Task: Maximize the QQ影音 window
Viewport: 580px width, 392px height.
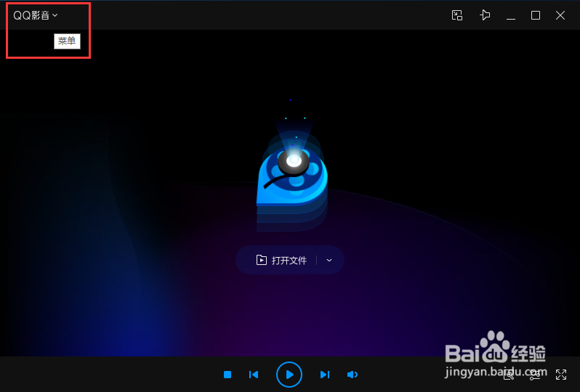Action: (x=535, y=15)
